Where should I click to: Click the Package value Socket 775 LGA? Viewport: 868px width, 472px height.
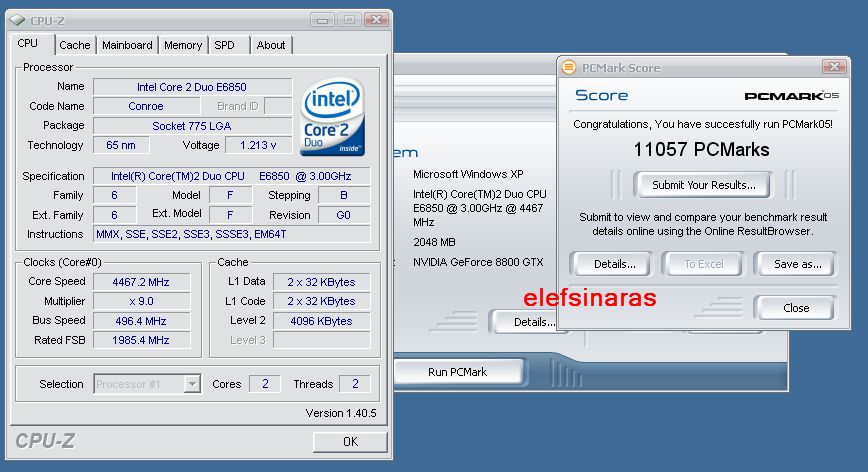(x=192, y=126)
